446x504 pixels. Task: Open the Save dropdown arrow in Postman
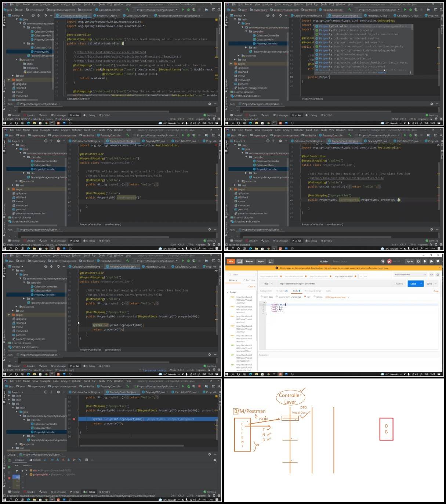[435, 284]
